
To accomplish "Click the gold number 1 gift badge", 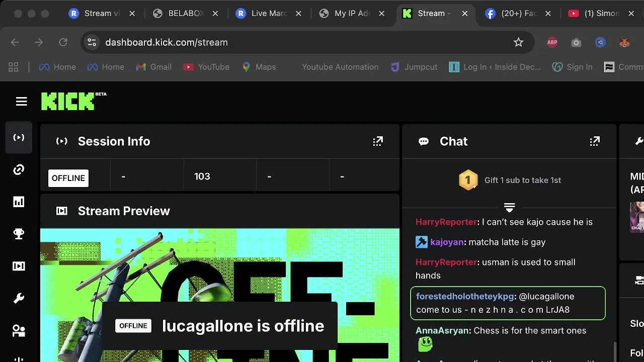I will click(x=468, y=180).
